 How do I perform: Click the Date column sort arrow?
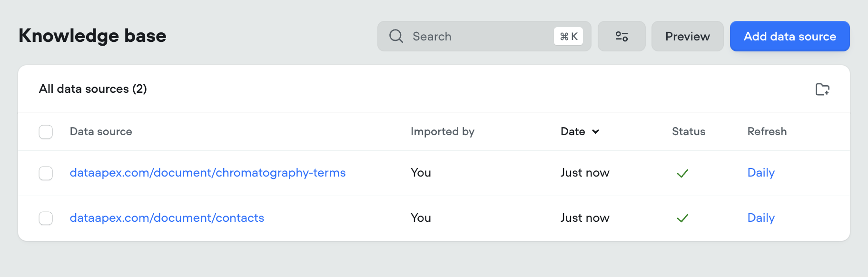click(x=595, y=132)
